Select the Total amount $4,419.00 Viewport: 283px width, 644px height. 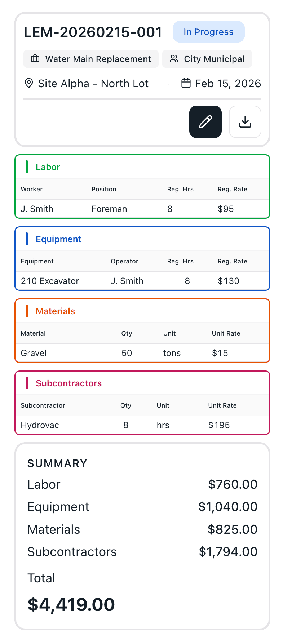[x=71, y=604]
